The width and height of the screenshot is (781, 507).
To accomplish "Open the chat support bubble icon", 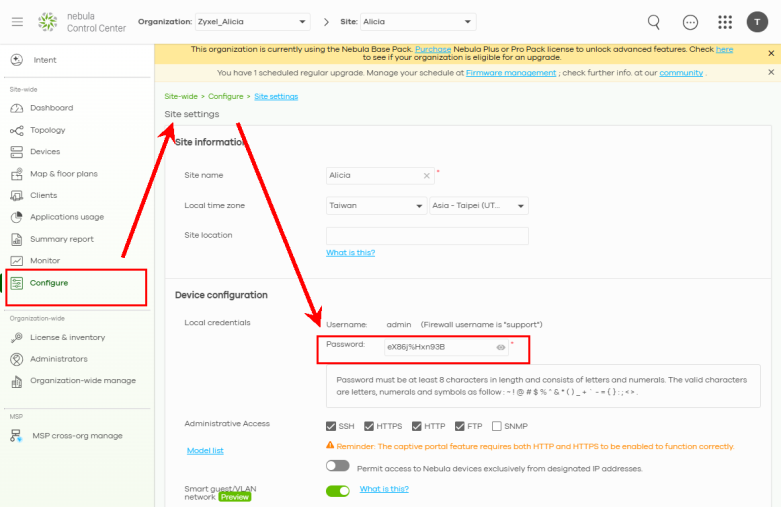I will click(x=690, y=22).
